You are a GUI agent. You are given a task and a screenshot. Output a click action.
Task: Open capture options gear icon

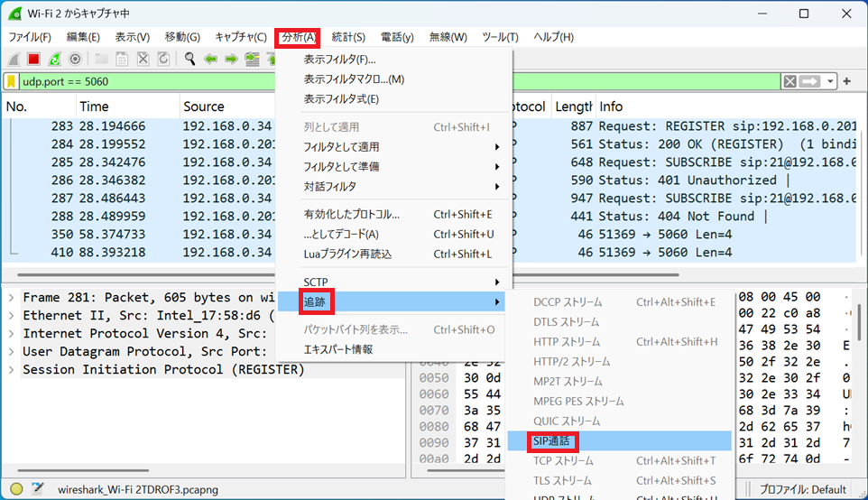75,59
